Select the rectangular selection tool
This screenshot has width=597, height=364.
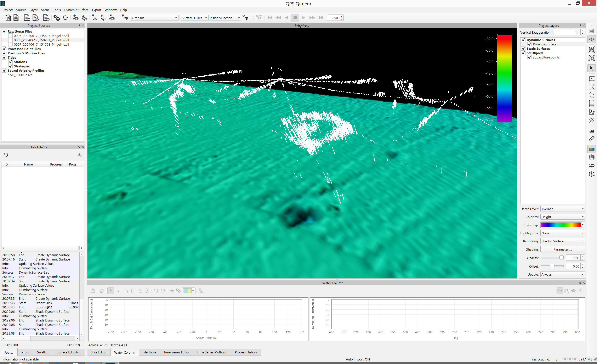[591, 79]
